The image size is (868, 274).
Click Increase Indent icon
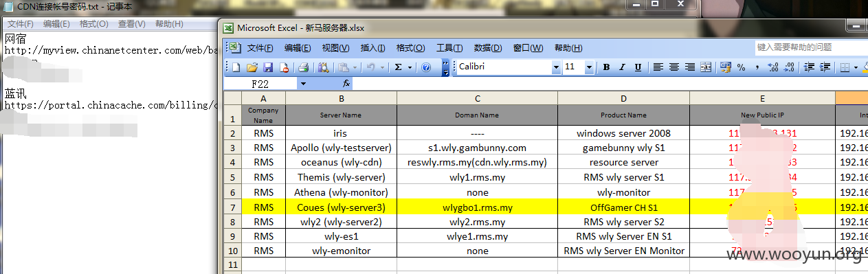(x=825, y=67)
